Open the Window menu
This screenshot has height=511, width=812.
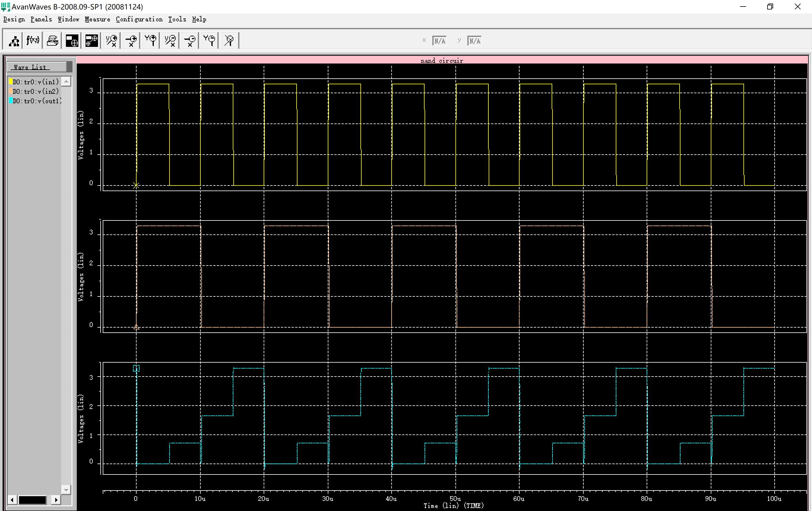point(68,19)
